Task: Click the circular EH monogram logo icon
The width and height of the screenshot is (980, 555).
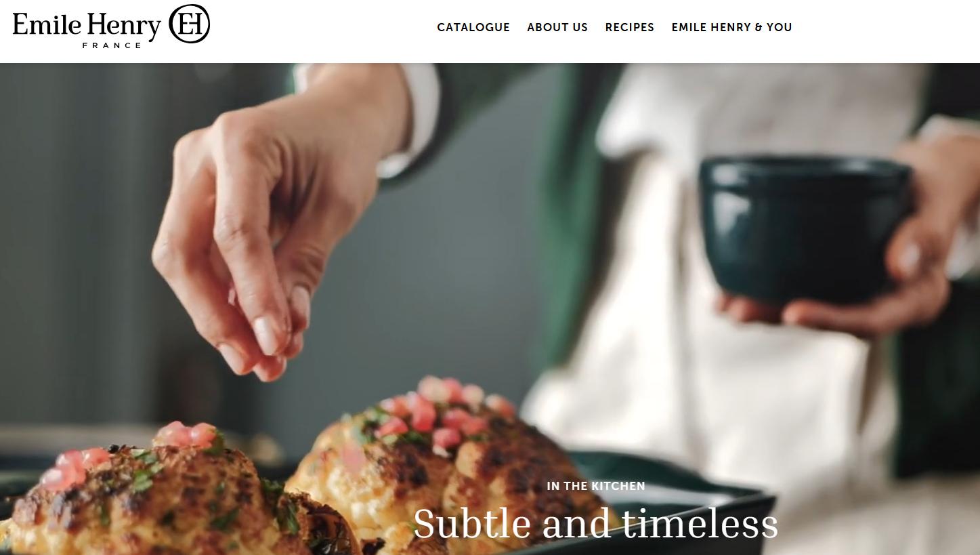Action: tap(189, 24)
